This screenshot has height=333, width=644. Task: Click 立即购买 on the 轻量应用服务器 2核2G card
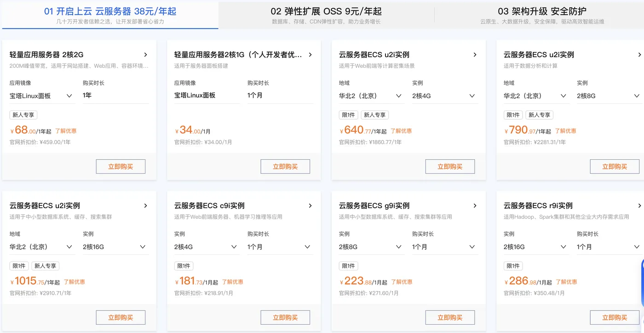(x=121, y=166)
